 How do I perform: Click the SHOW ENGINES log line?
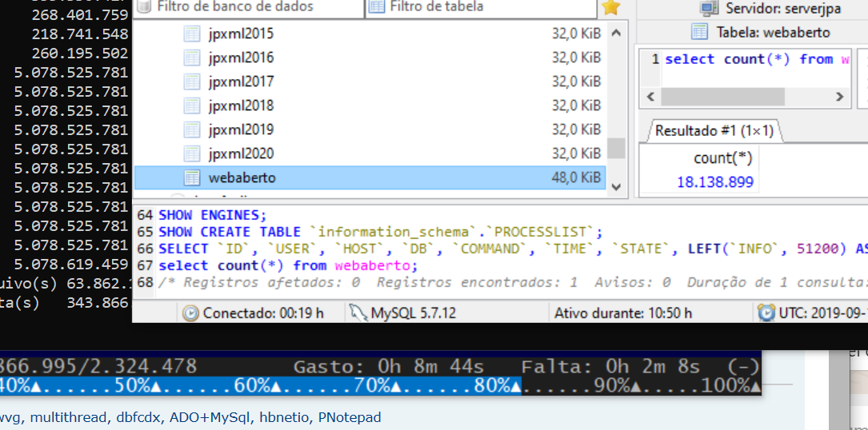pyautogui.click(x=213, y=215)
